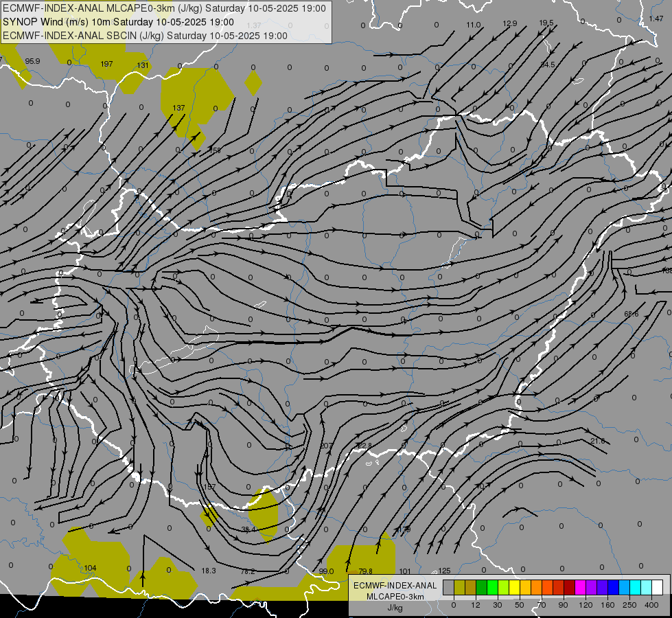Click the map value 68.6

tap(632, 314)
